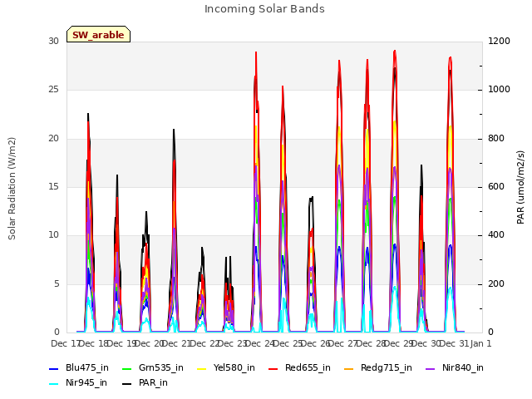532x399 pixels.
Task: Click the 1000 right y-axis tick label
Action: (x=499, y=90)
